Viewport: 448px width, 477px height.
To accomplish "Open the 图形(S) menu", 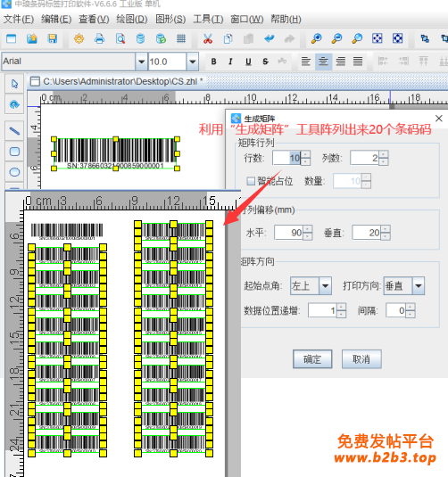I will (x=170, y=19).
